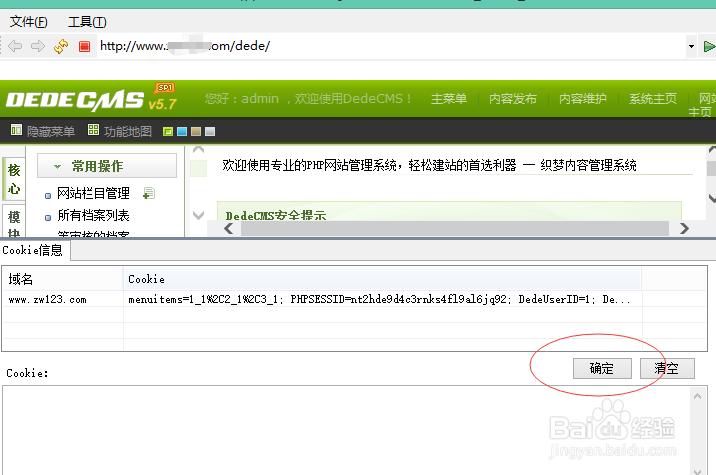This screenshot has height=475, width=716.
Task: Open the 内容发布 navigation link
Action: coord(513,99)
